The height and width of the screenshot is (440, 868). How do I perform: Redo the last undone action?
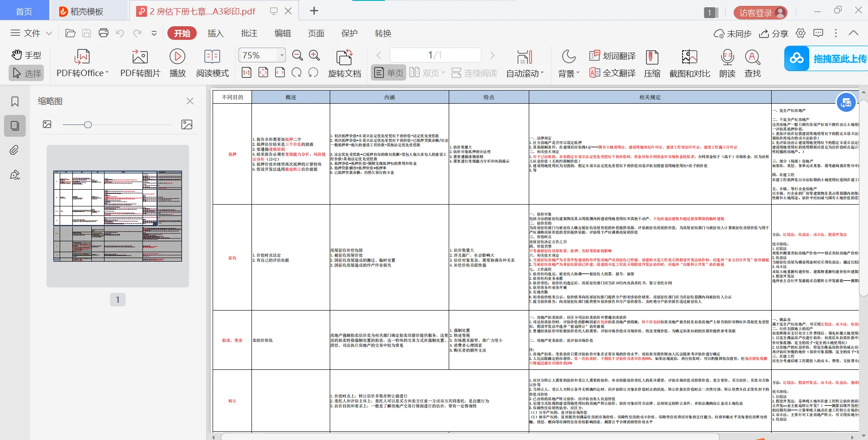(x=137, y=33)
